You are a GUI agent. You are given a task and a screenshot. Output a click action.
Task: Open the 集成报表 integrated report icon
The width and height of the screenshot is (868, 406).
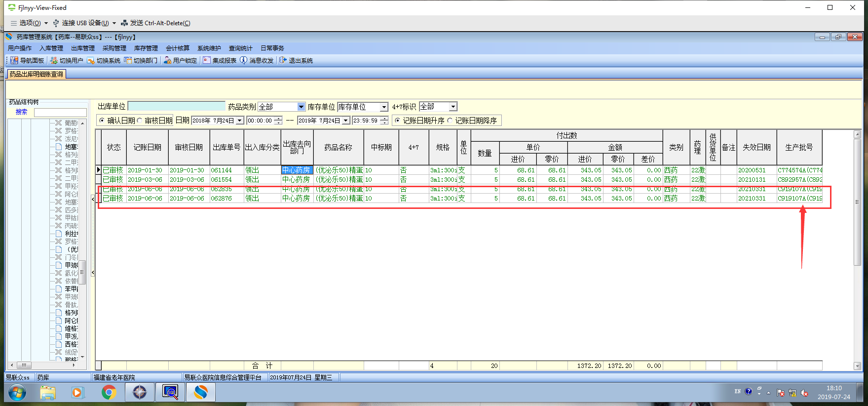(207, 60)
